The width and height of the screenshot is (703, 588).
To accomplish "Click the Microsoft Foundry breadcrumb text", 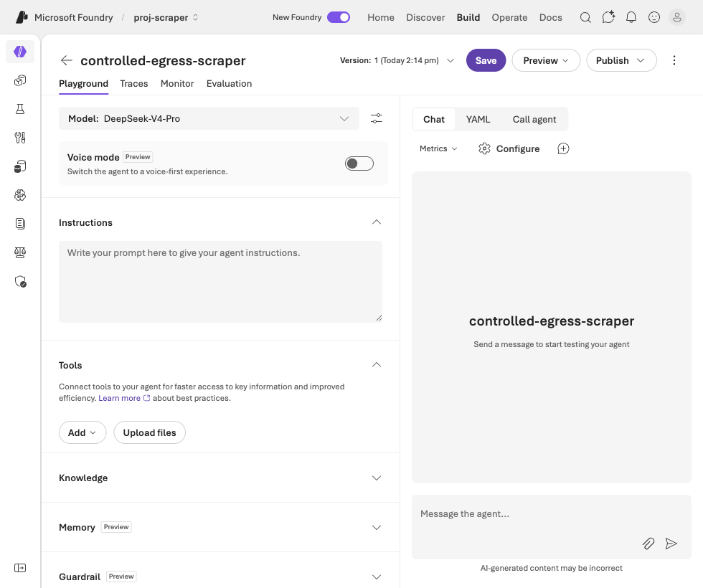I will tap(73, 17).
